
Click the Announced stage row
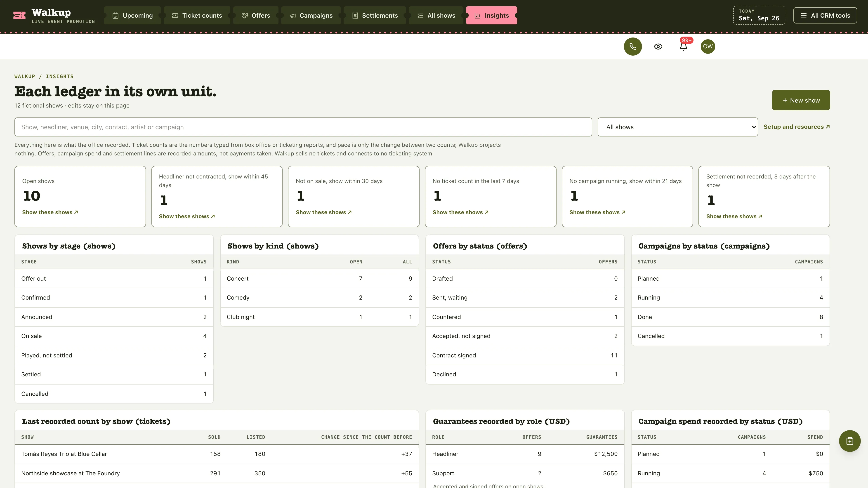click(x=114, y=317)
